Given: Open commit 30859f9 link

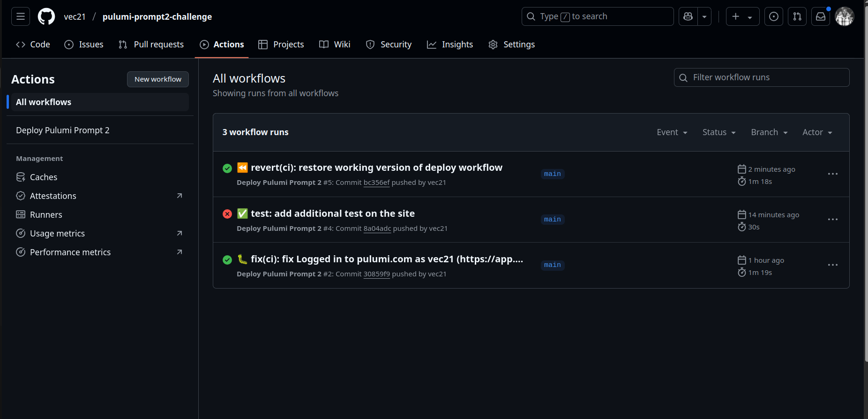Looking at the screenshot, I should click(x=377, y=274).
